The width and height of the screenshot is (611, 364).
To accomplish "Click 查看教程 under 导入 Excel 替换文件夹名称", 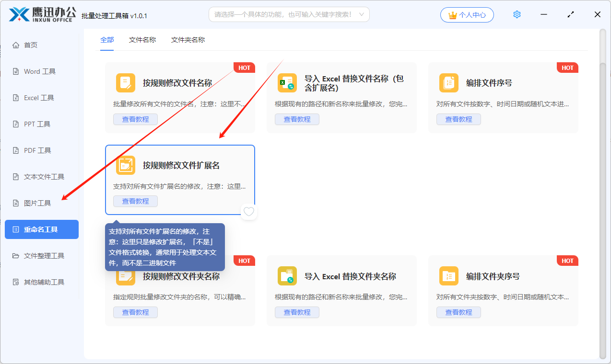I will [x=297, y=312].
